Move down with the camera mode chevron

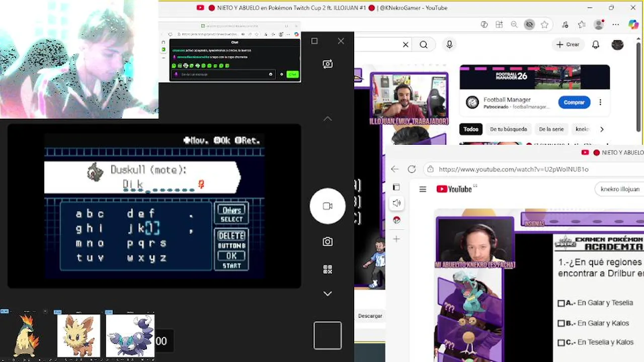328,294
